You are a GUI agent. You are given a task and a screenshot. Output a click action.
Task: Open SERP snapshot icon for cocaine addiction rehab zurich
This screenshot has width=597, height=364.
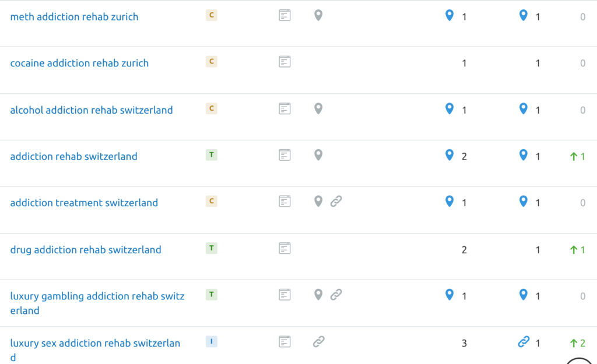(285, 62)
